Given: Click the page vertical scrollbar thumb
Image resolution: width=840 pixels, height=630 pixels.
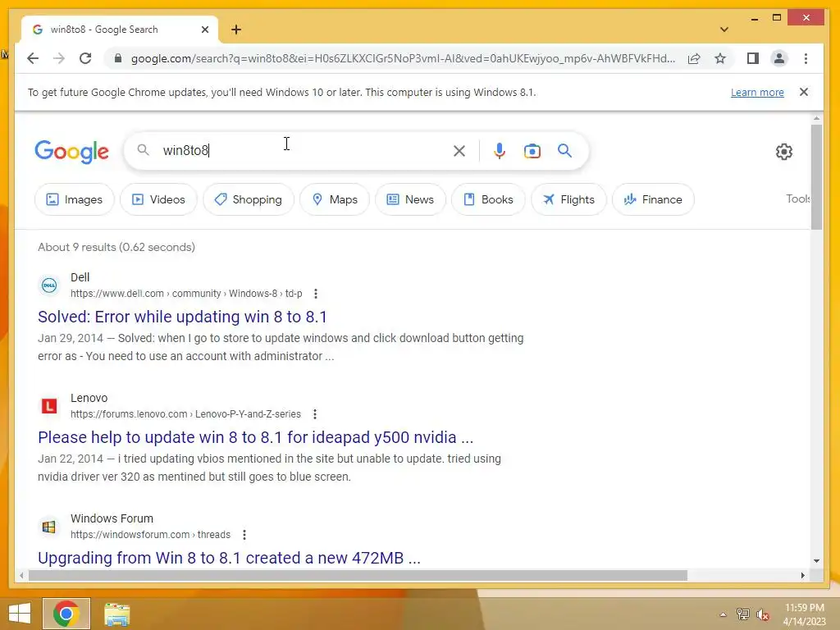Looking at the screenshot, I should coord(816,177).
